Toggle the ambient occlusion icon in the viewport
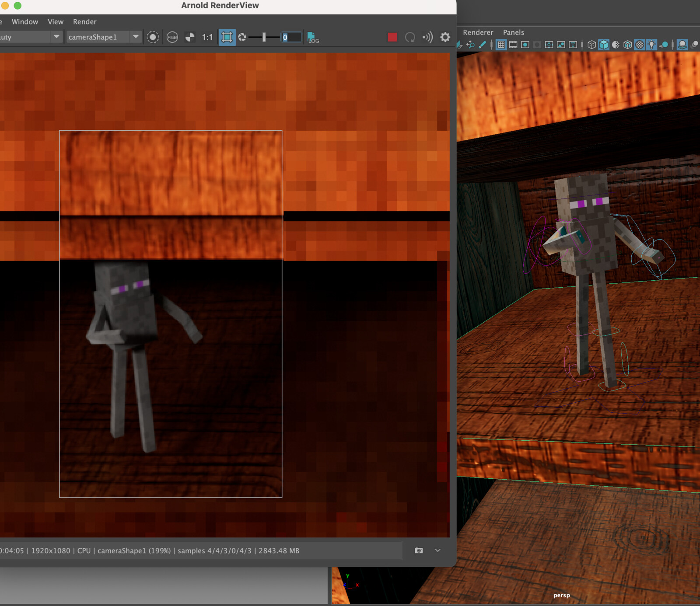The width and height of the screenshot is (700, 606). pos(682,45)
